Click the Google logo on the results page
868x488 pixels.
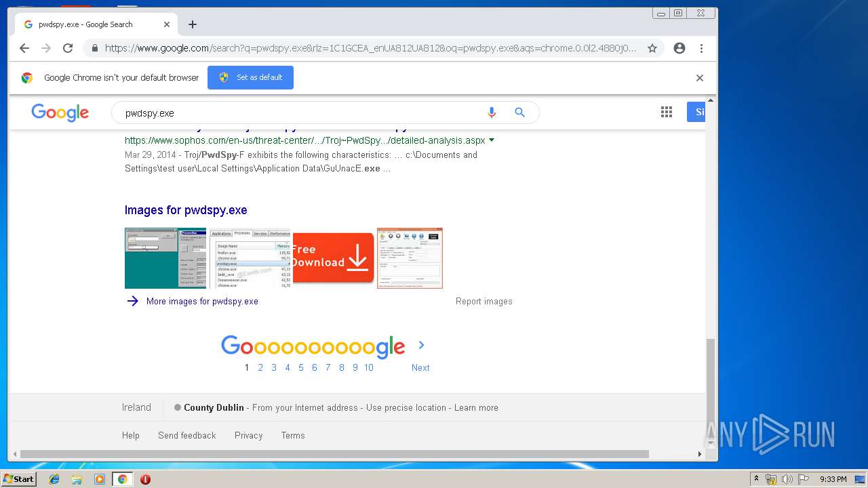(60, 113)
